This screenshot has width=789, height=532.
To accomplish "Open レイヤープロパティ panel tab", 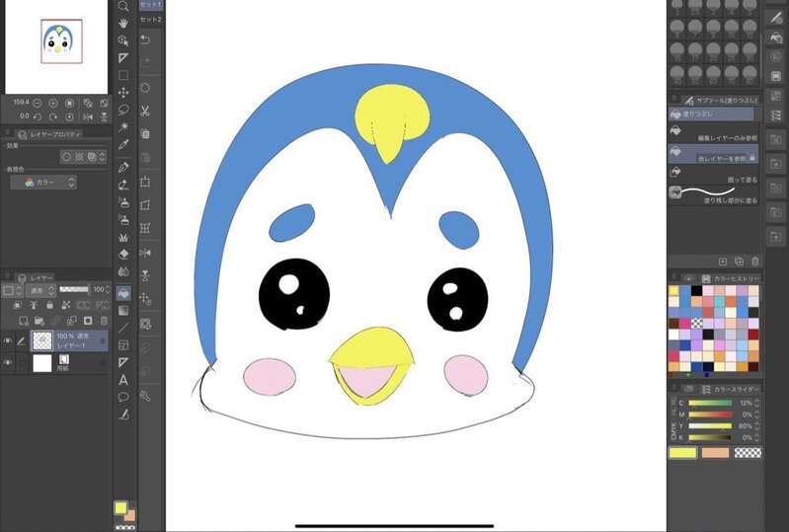I will tap(48, 134).
